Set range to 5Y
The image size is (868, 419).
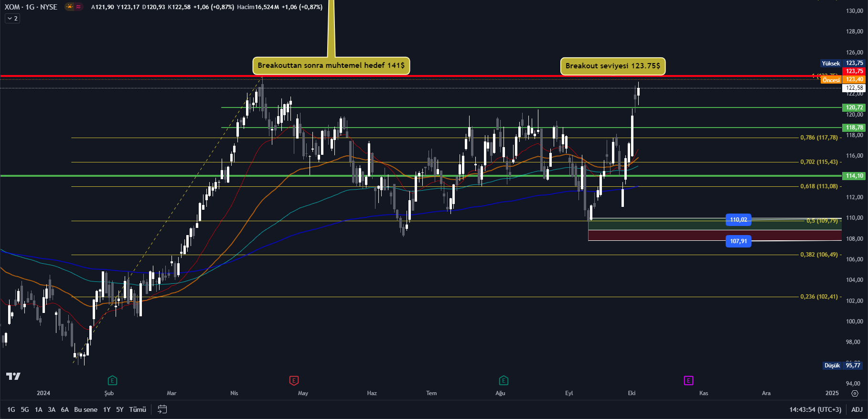click(x=120, y=409)
